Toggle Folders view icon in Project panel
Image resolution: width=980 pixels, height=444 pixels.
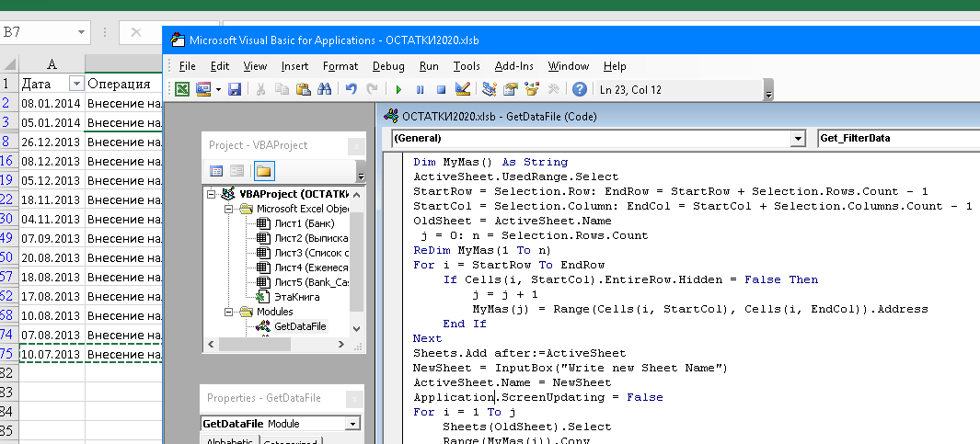coord(264,170)
